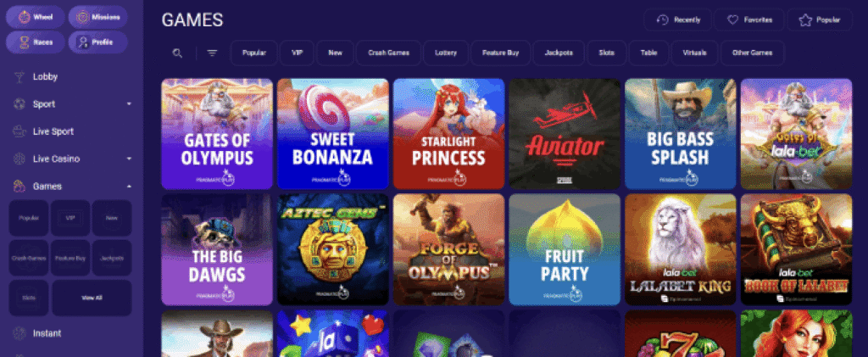Expand the Sport sidebar menu
Image resolution: width=868 pixels, height=357 pixels.
pos(72,104)
